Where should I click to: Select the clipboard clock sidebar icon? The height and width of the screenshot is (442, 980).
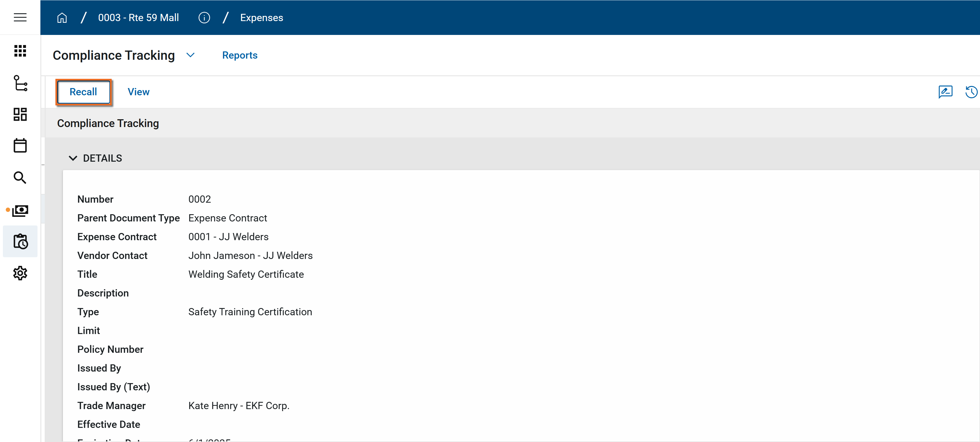click(x=20, y=241)
